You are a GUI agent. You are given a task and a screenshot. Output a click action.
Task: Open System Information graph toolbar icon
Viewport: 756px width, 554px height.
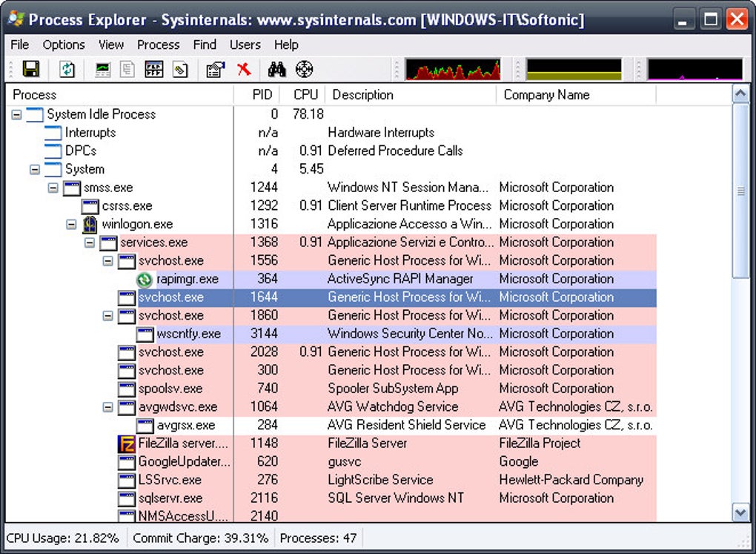[103, 70]
